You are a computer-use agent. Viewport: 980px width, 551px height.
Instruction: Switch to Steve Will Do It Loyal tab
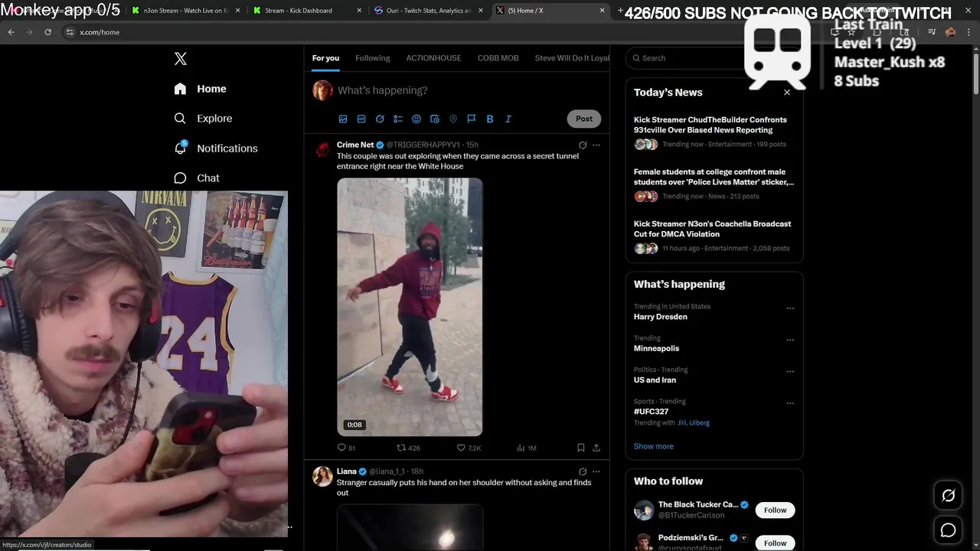pos(572,58)
